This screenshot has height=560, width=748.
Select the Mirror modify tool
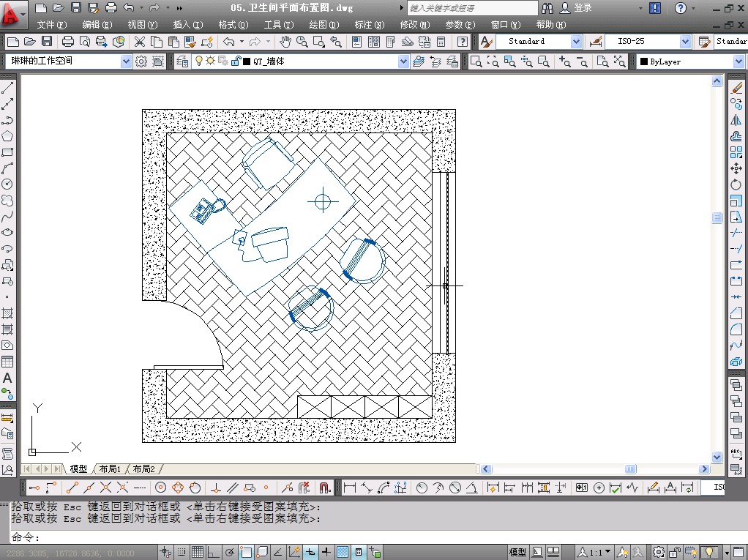(736, 120)
